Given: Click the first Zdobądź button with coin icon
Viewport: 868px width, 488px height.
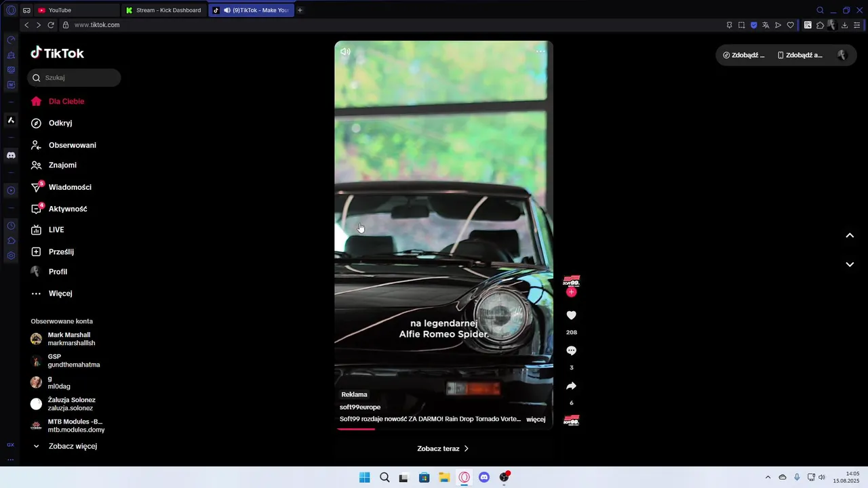Looking at the screenshot, I should coord(744,56).
